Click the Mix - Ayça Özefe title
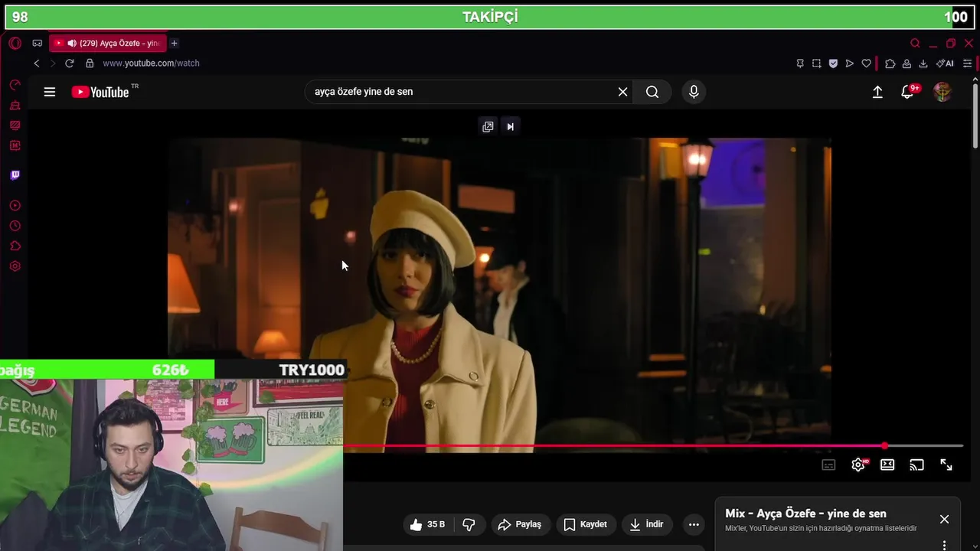 pyautogui.click(x=805, y=514)
